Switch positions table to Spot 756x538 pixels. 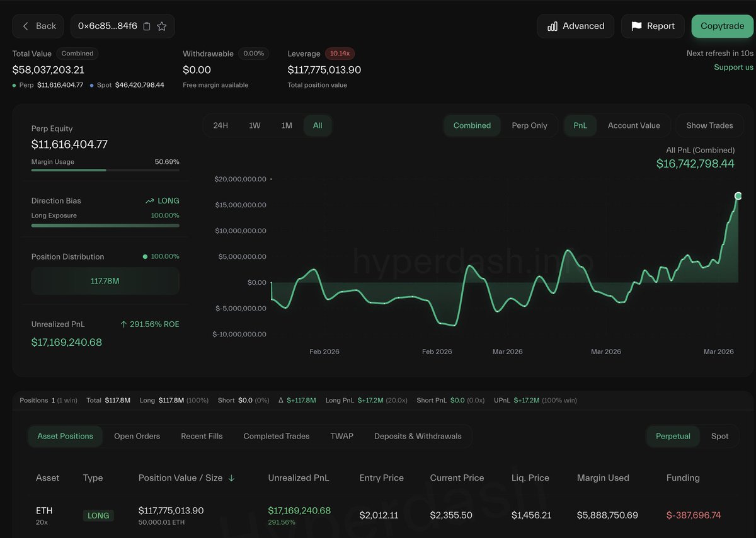[x=720, y=436]
